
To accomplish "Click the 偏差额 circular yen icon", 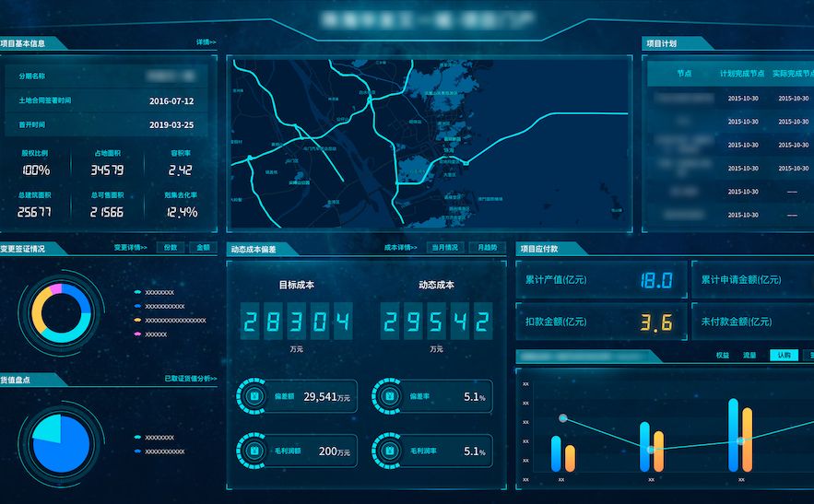I will [253, 396].
